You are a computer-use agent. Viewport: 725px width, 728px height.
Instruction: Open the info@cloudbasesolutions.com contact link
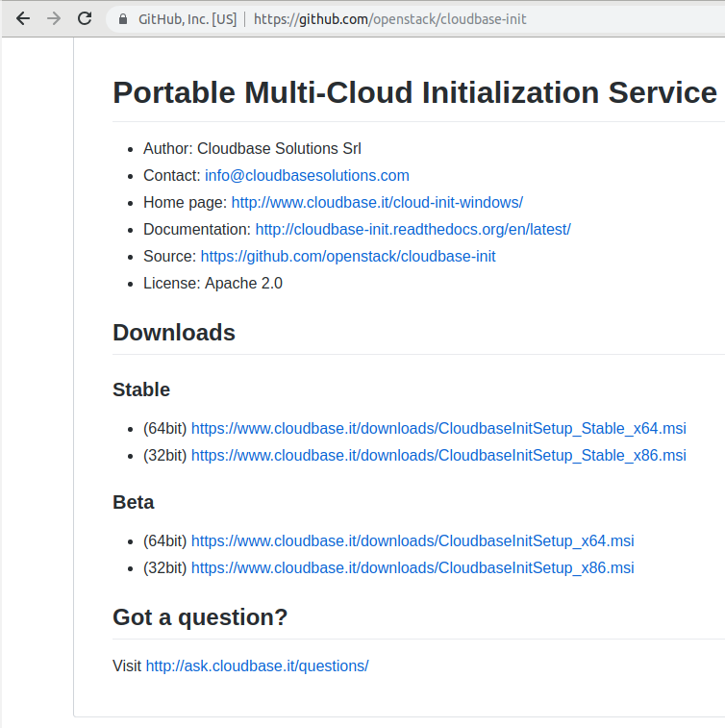click(x=307, y=175)
